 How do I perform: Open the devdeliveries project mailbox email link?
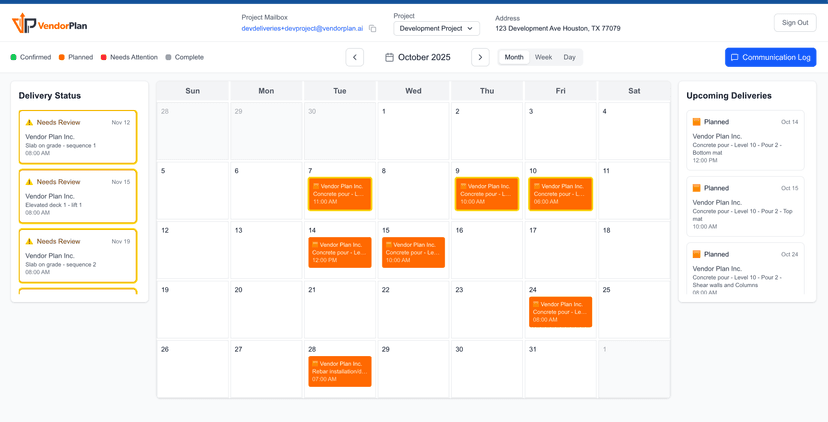(x=302, y=29)
